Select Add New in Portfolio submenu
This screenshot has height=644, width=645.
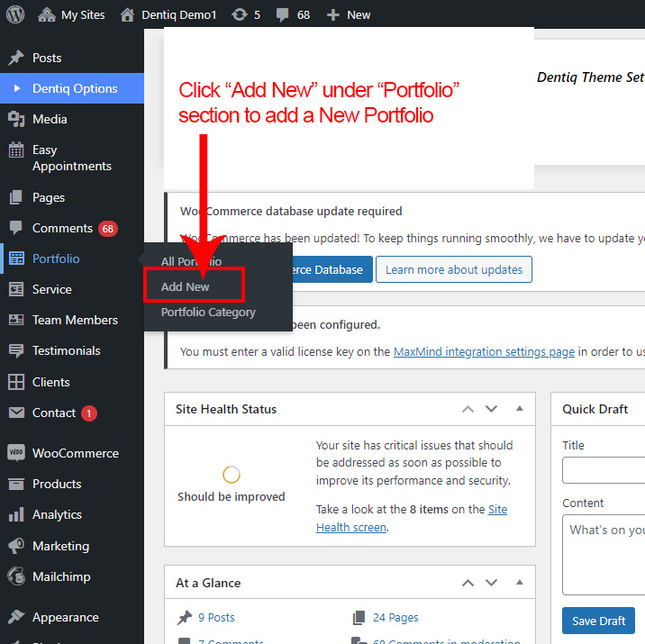click(x=186, y=286)
